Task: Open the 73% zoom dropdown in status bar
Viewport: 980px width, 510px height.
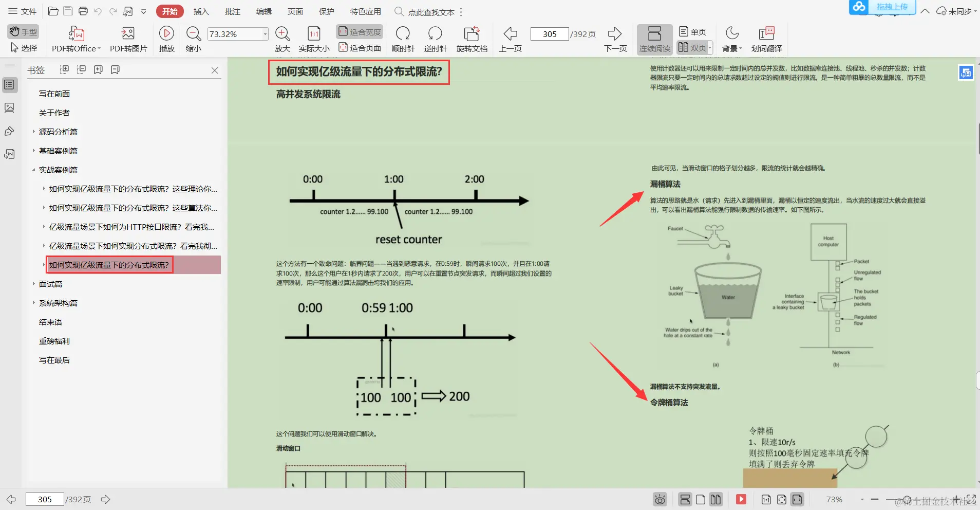Action: (x=862, y=499)
